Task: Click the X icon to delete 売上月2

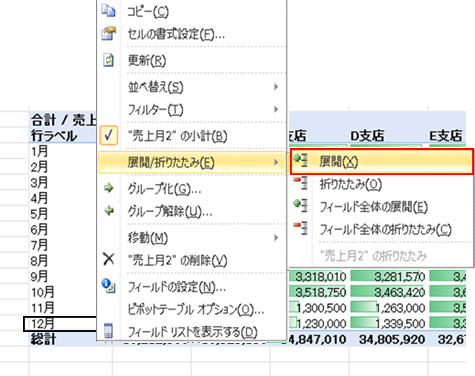Action: coord(109,259)
